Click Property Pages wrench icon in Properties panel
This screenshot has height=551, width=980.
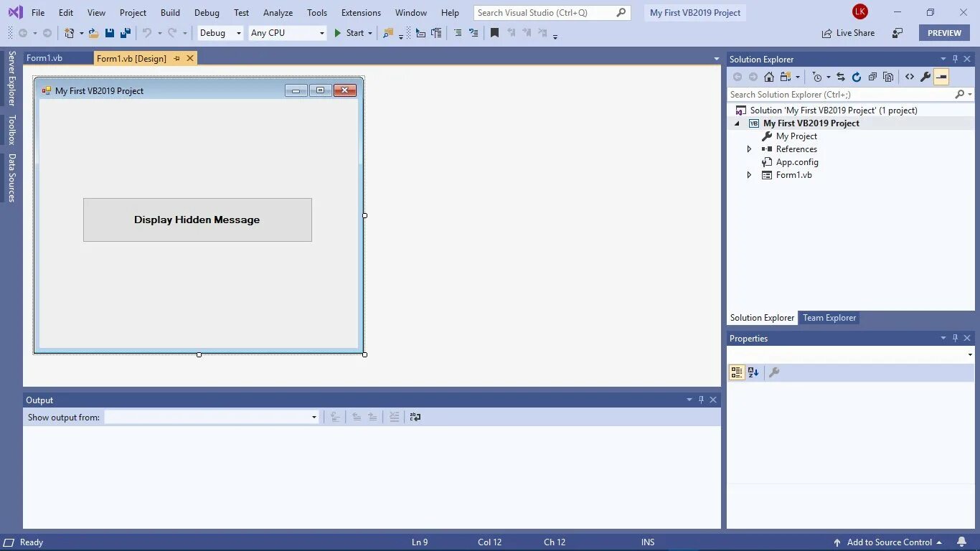tap(774, 372)
